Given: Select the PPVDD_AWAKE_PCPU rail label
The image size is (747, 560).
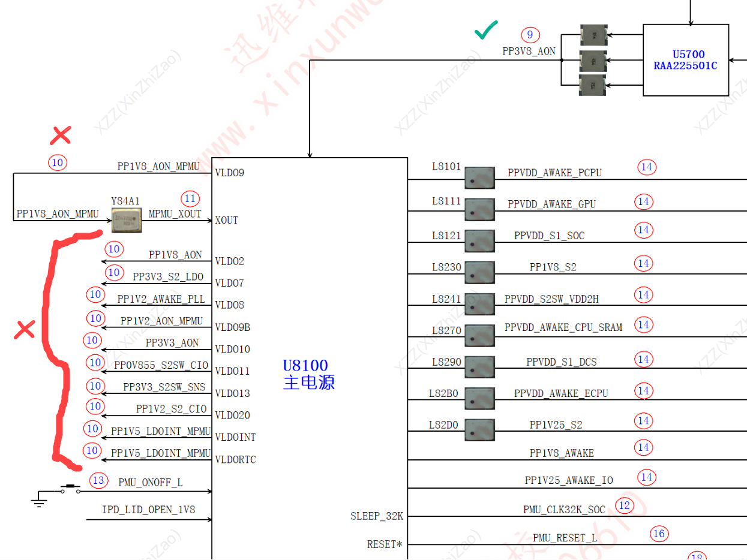Looking at the screenshot, I should pos(554,173).
